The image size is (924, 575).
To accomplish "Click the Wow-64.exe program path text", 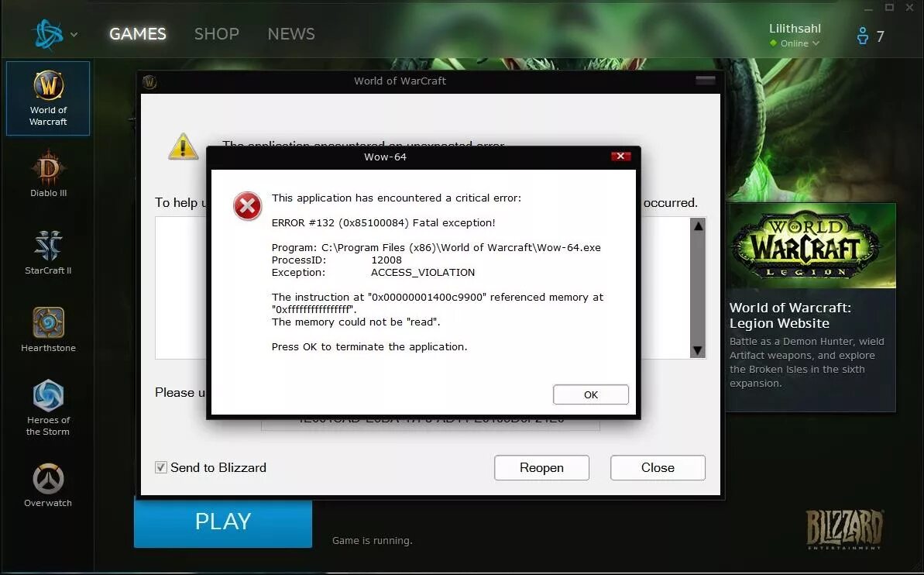I will point(461,248).
